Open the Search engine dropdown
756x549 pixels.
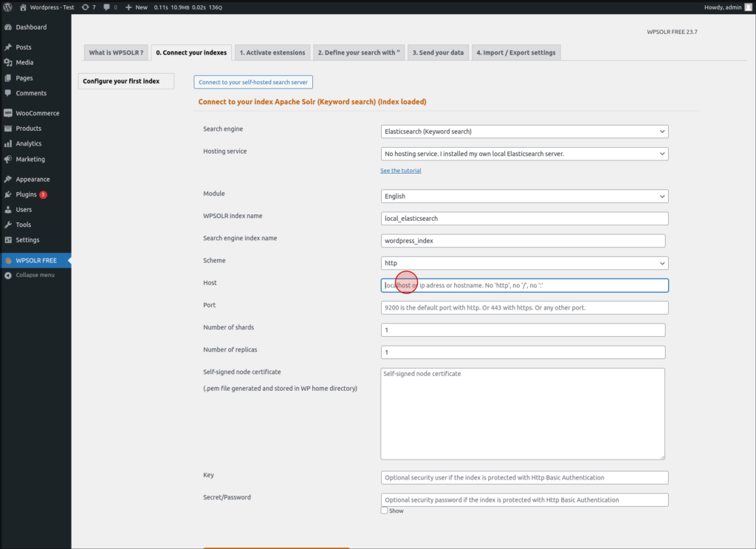525,132
